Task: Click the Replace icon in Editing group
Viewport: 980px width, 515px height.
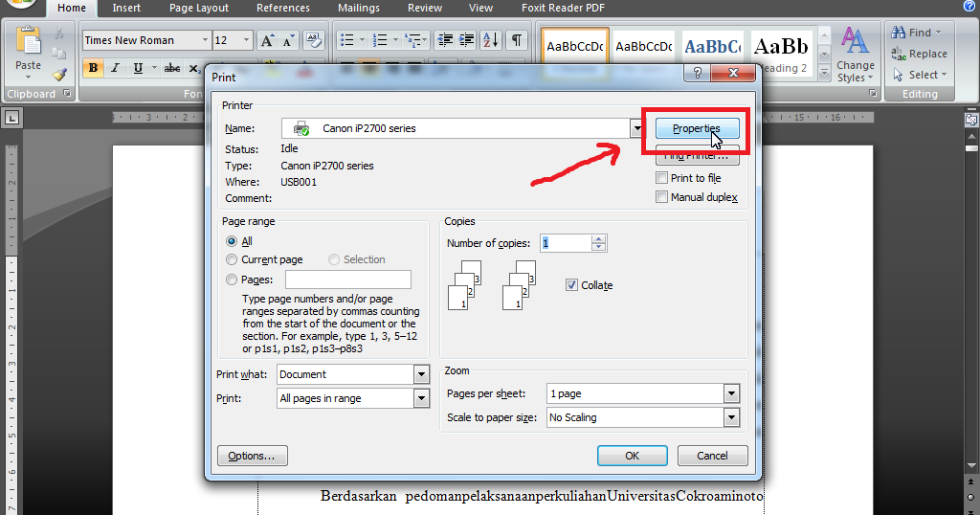Action: 898,54
